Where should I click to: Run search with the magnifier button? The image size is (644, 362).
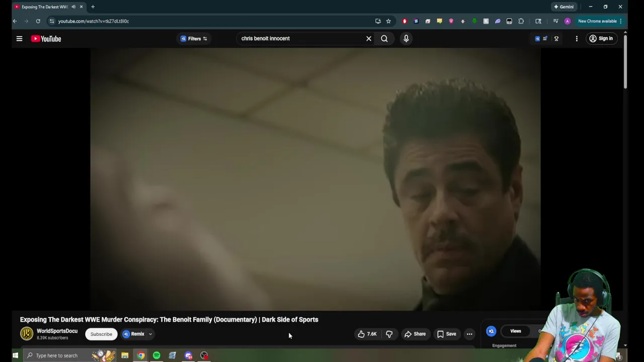click(x=384, y=38)
